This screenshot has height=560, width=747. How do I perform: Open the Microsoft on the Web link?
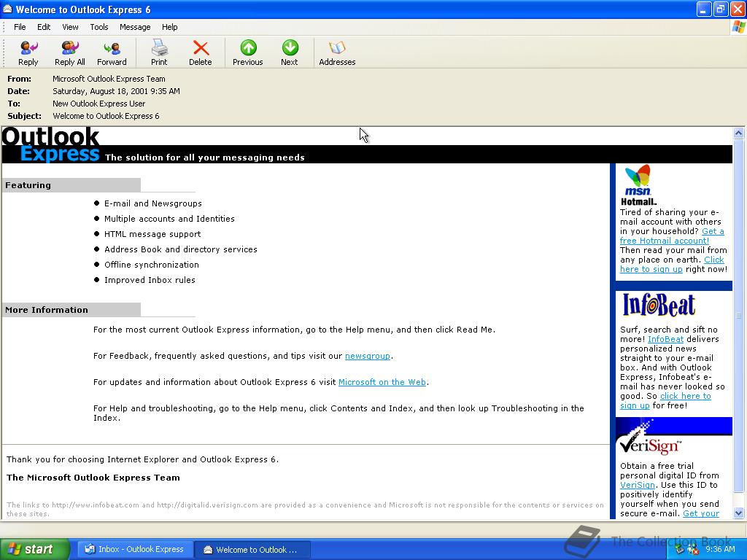coord(382,382)
